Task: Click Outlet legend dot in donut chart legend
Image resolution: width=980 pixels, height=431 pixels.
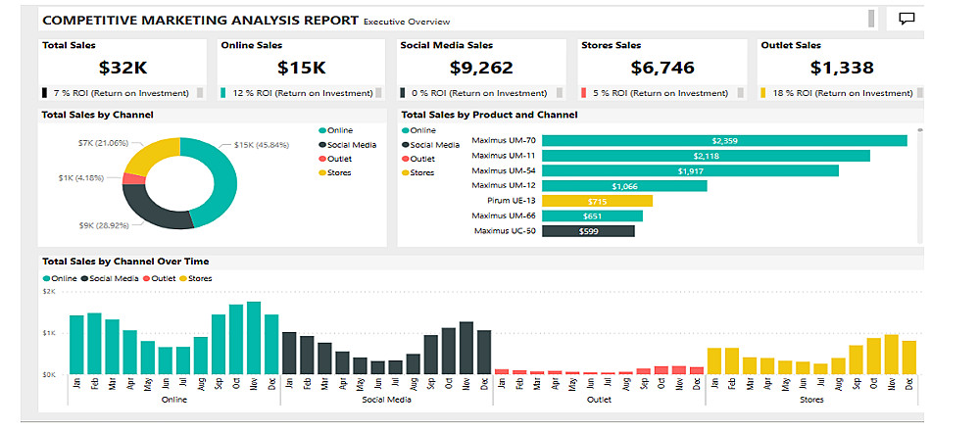Action: (321, 159)
